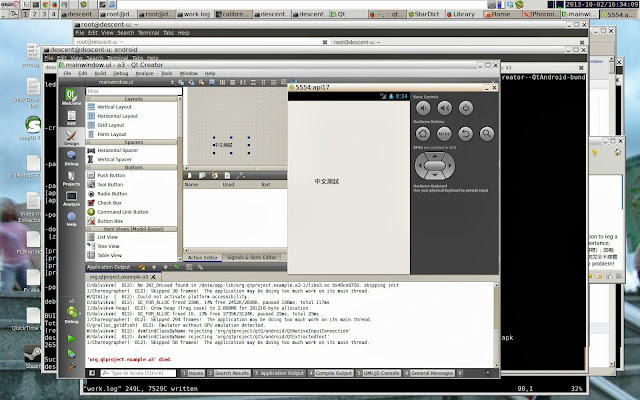Click the DPAD center button
Image resolution: width=640 pixels, height=400 pixels.
pos(435,165)
